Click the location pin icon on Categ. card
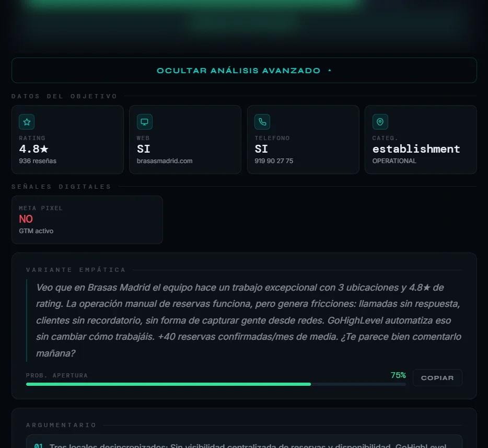The height and width of the screenshot is (448, 488). [x=380, y=122]
